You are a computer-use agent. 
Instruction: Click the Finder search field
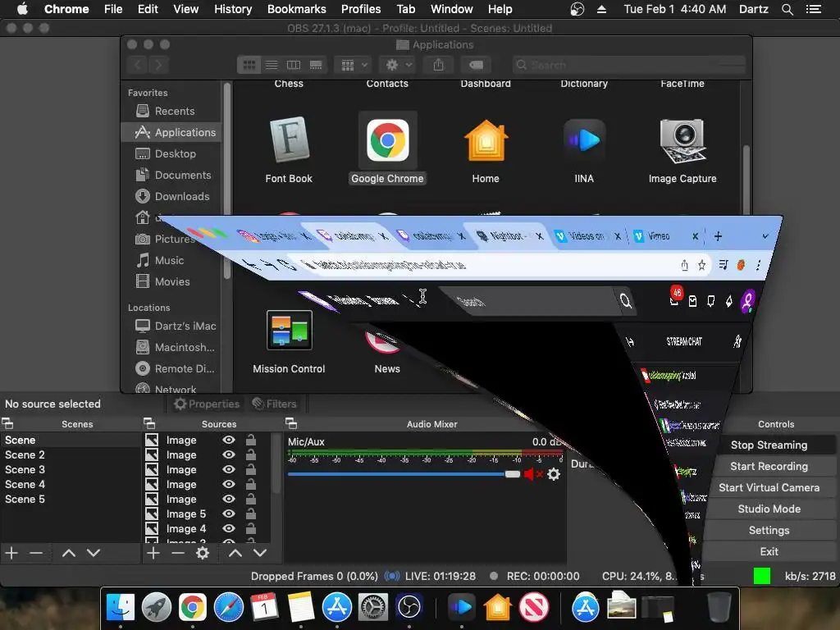(629, 65)
